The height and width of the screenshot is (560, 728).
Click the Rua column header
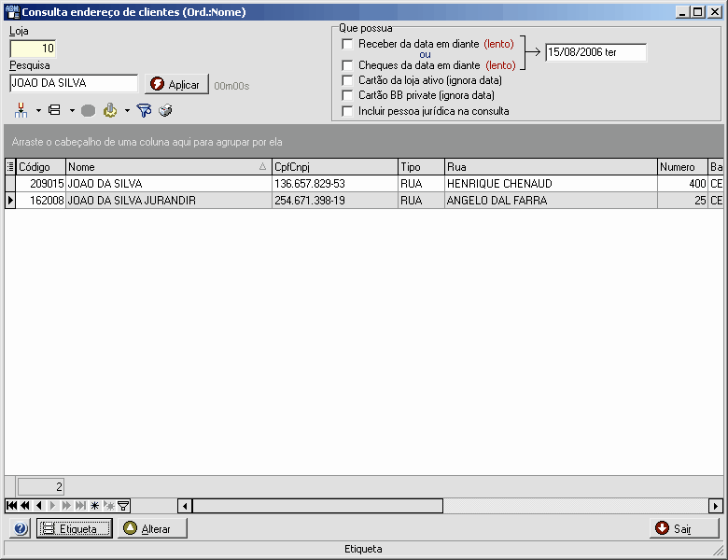coord(551,167)
